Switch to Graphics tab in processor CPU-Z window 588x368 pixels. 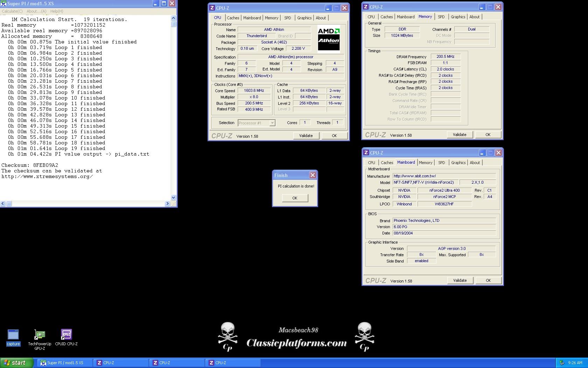[x=304, y=18]
